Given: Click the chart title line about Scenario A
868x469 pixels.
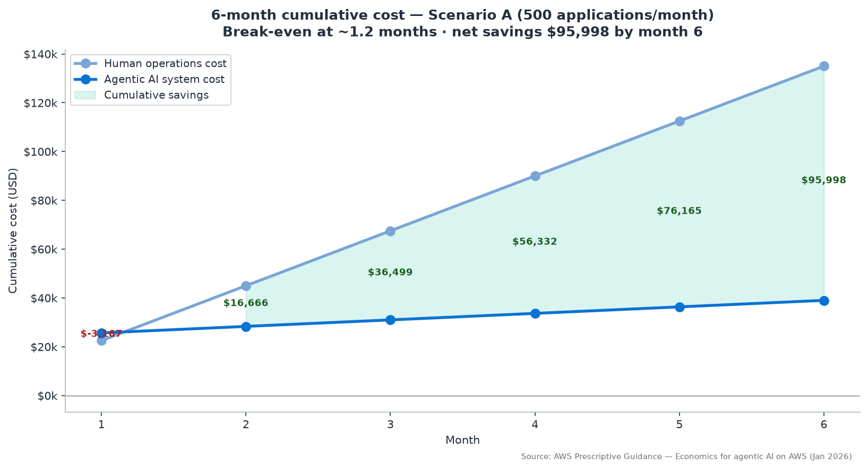Looking at the screenshot, I should pos(462,15).
